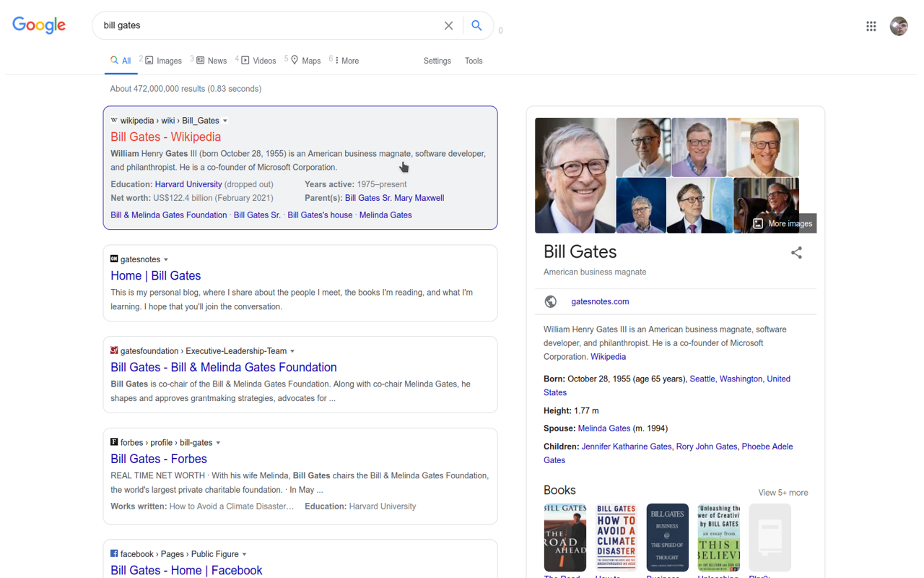This screenshot has width=924, height=578.
Task: Click the gatesfoundation favicon
Action: pyautogui.click(x=114, y=350)
